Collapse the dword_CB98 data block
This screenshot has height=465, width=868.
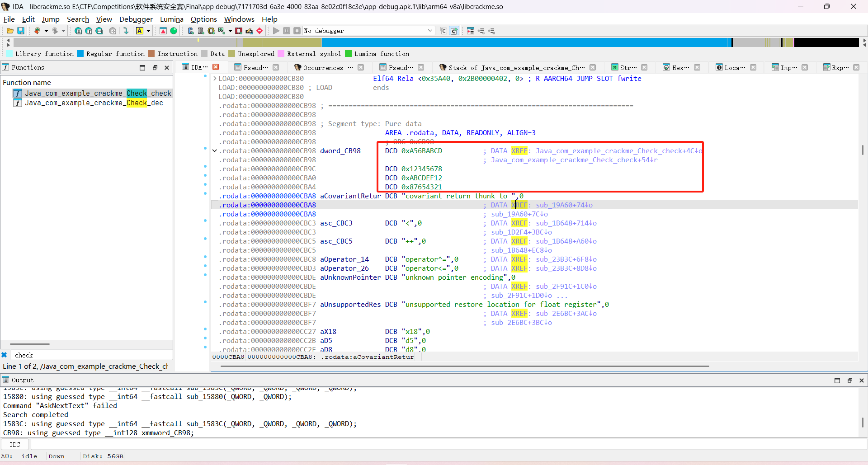[x=215, y=151]
